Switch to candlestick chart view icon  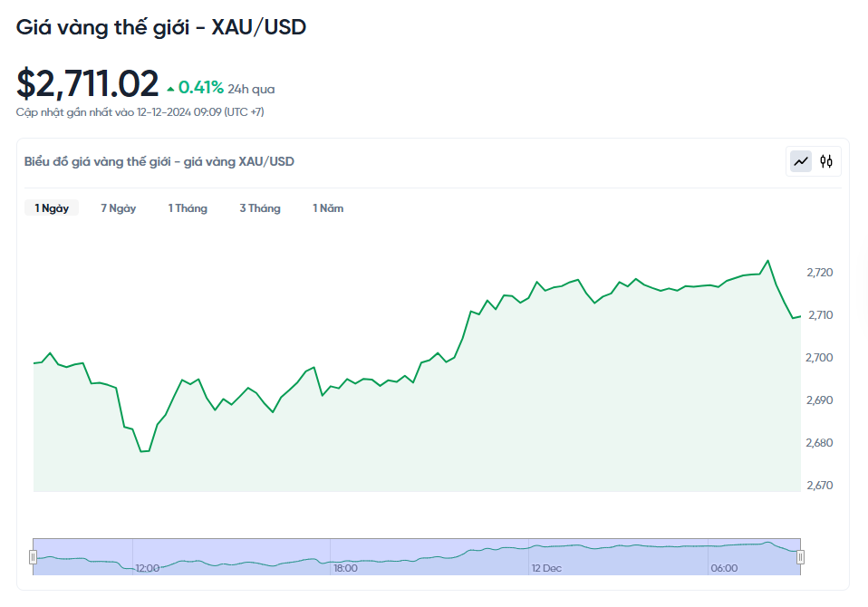[x=826, y=161]
